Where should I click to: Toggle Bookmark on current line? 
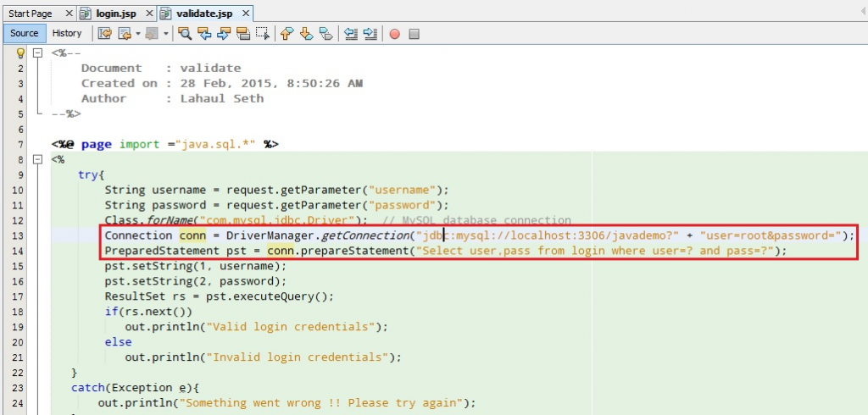point(326,34)
